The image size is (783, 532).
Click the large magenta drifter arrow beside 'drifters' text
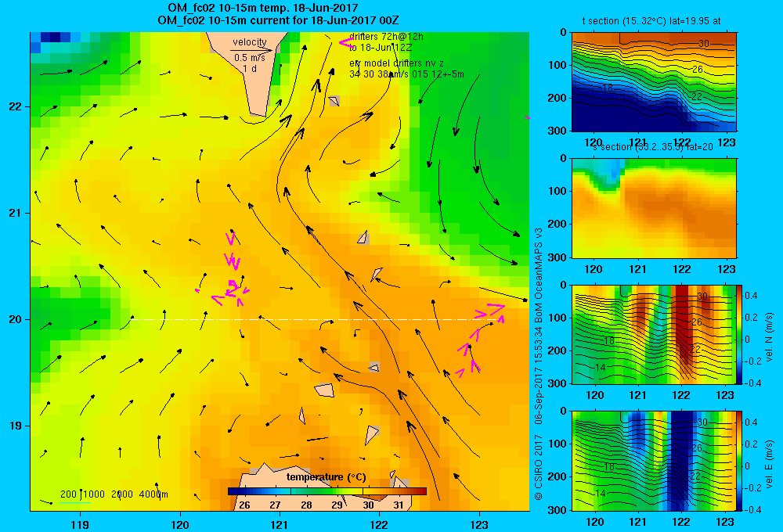pos(346,43)
